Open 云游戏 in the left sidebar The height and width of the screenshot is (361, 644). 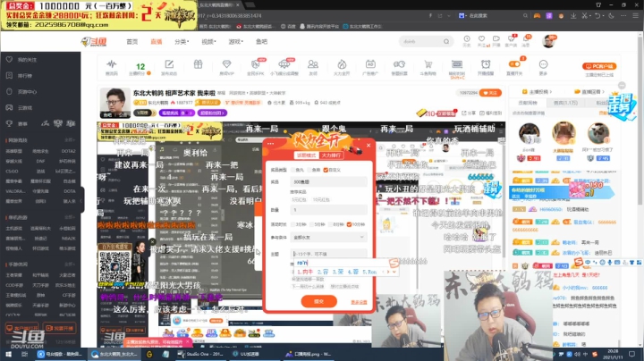(x=25, y=107)
